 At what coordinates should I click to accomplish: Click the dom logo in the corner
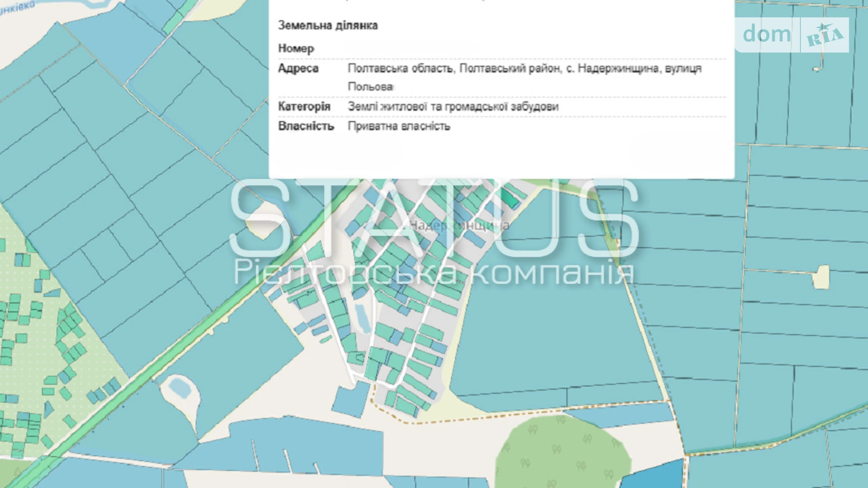[767, 34]
